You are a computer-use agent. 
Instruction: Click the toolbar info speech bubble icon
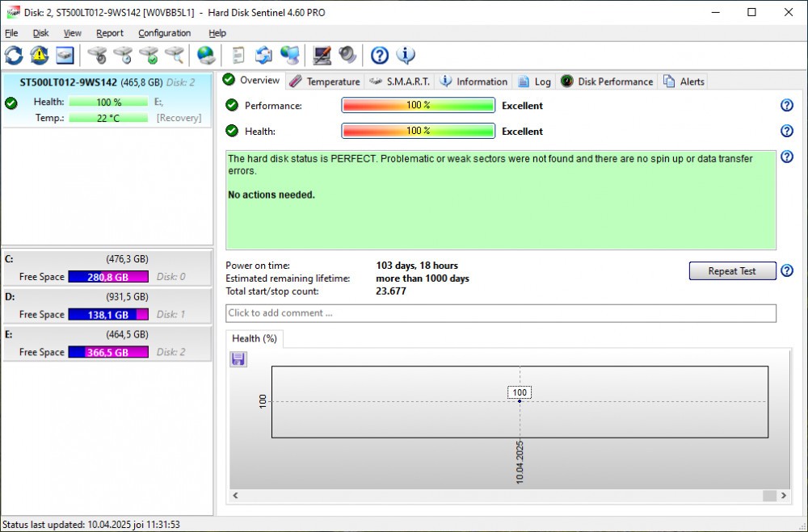(x=406, y=55)
